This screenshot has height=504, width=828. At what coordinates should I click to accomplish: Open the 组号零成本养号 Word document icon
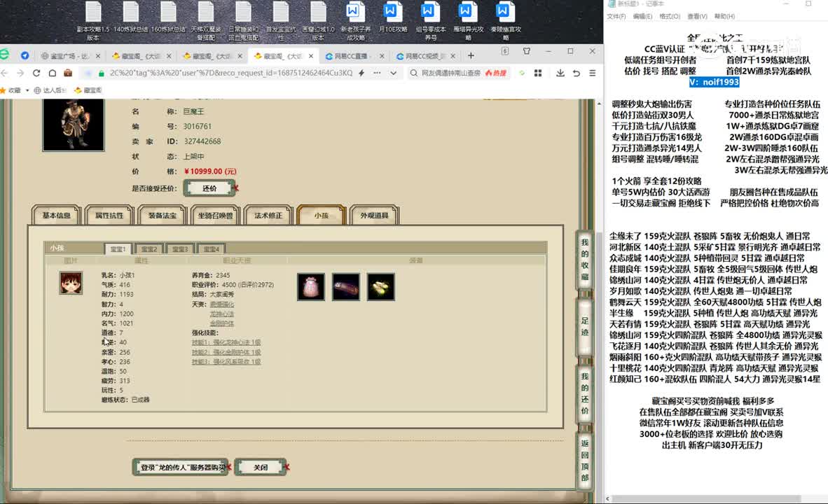point(430,20)
